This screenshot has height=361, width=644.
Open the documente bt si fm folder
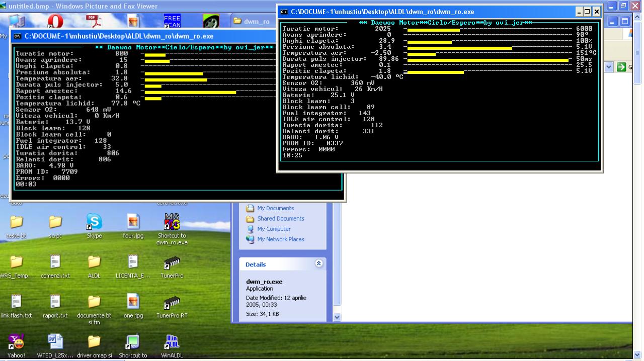[94, 302]
